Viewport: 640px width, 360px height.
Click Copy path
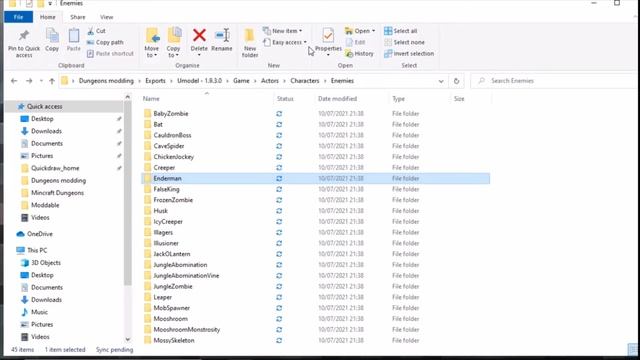coord(105,42)
